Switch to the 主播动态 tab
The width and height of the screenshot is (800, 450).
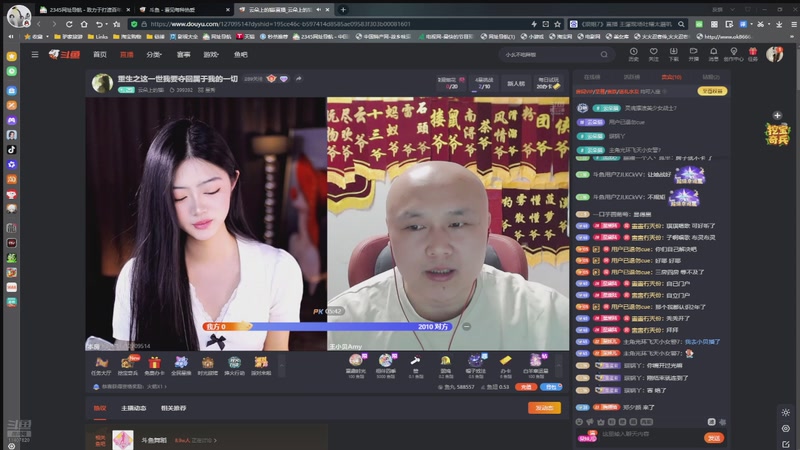point(134,408)
